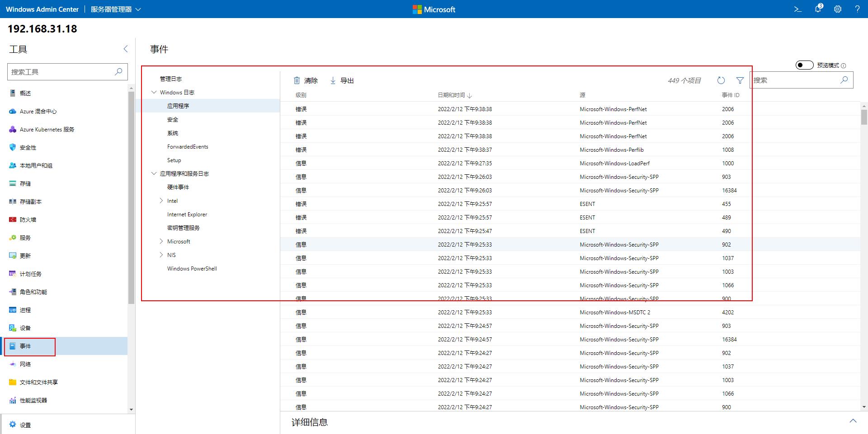868x434 pixels.
Task: Sort by 级别 column header
Action: (x=301, y=95)
